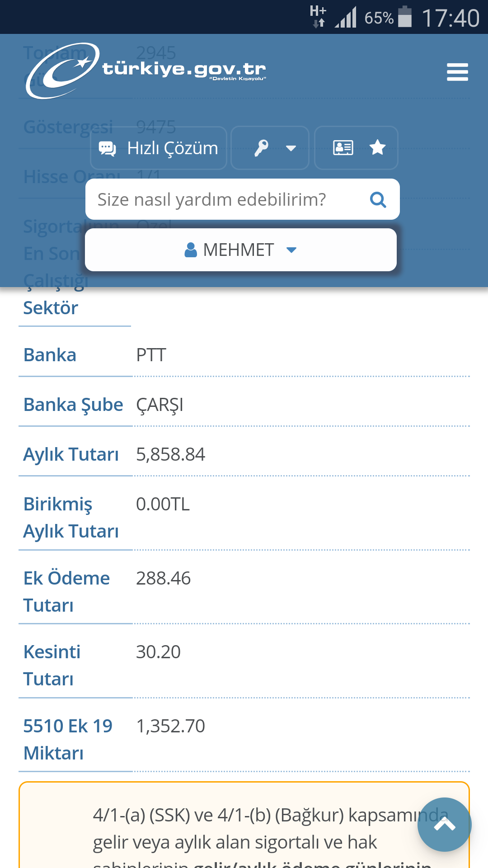The height and width of the screenshot is (868, 488).
Task: Click the key authentication icon
Action: click(261, 148)
